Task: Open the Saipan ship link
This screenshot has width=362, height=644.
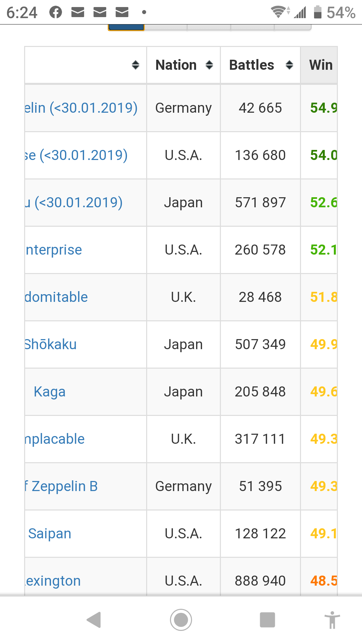Action: 50,534
